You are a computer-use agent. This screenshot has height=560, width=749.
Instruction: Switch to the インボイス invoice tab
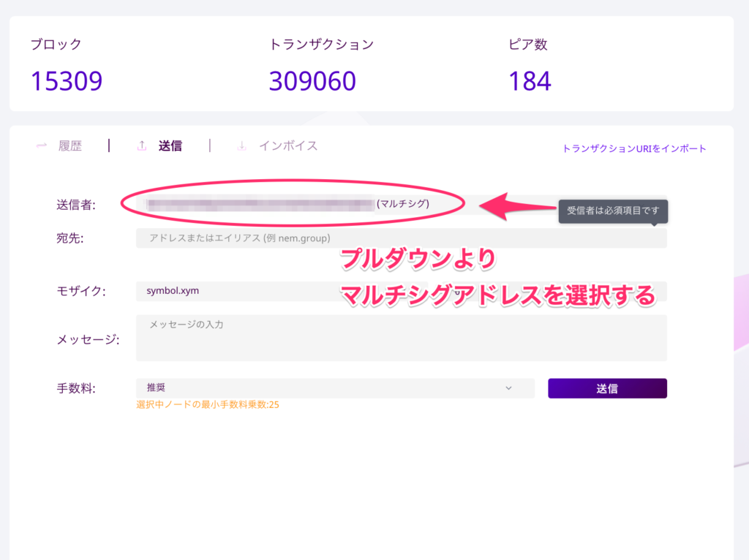pyautogui.click(x=288, y=145)
